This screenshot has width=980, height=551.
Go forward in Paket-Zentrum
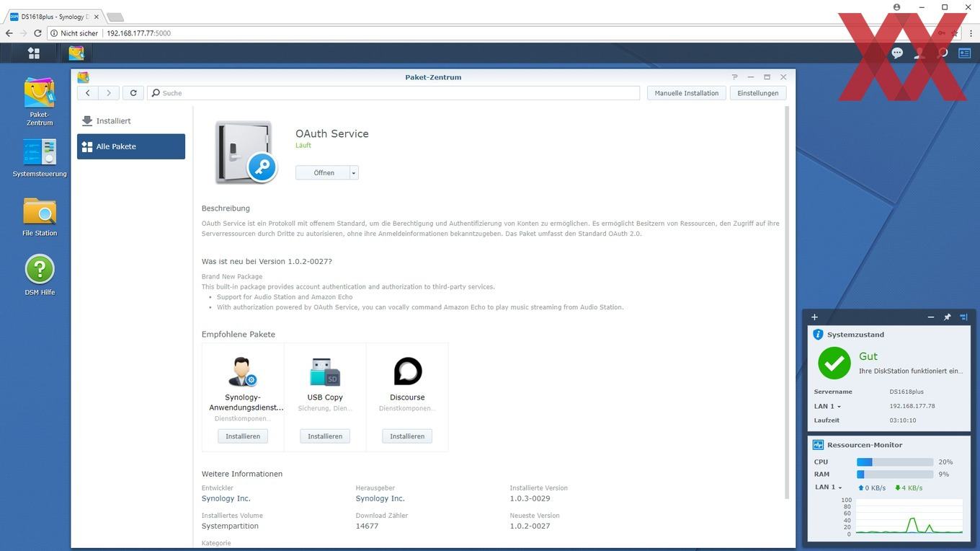point(109,93)
